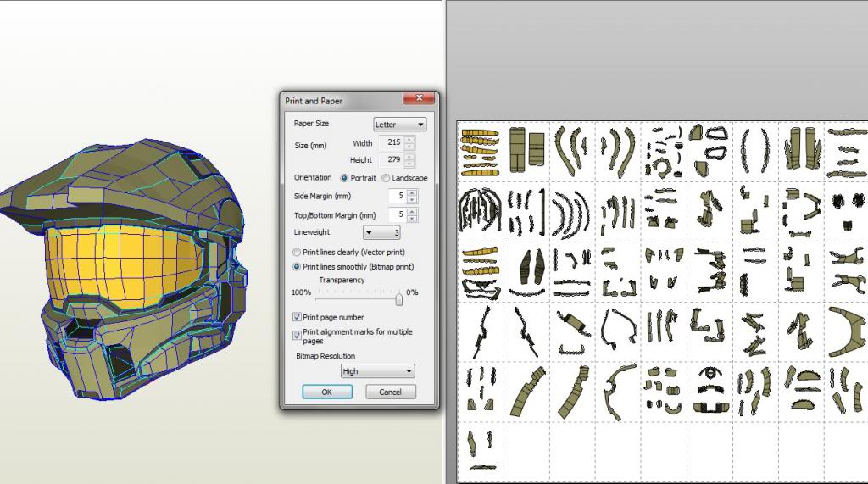Click the Bitmap Resolution label
Viewport: 868px width, 484px height.
click(x=325, y=356)
